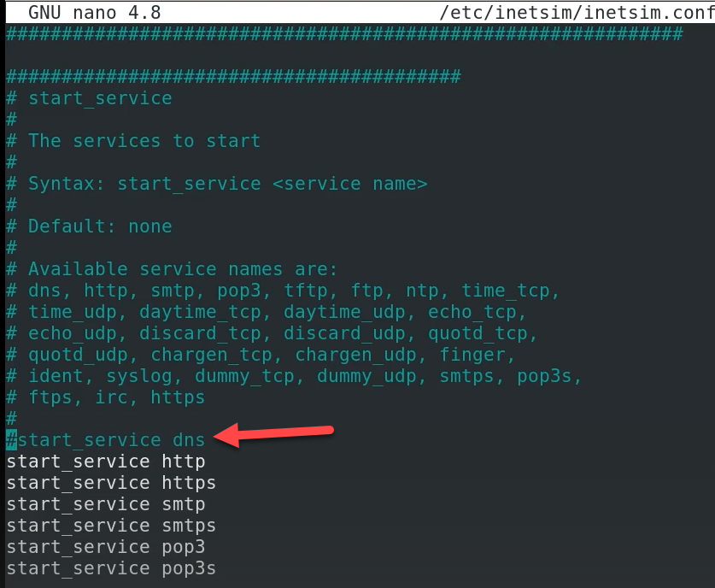The height and width of the screenshot is (588, 715).
Task: Click the start_service smtp line
Action: 106,504
